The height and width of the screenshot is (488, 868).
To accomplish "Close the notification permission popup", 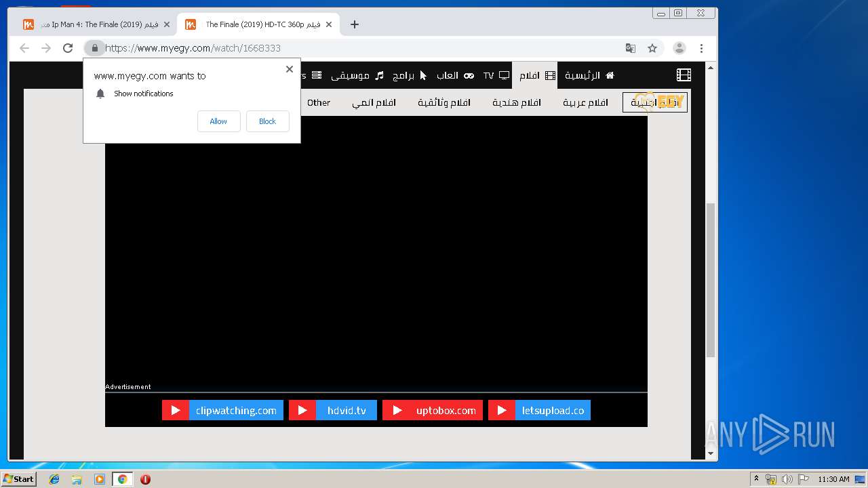I will coord(290,69).
